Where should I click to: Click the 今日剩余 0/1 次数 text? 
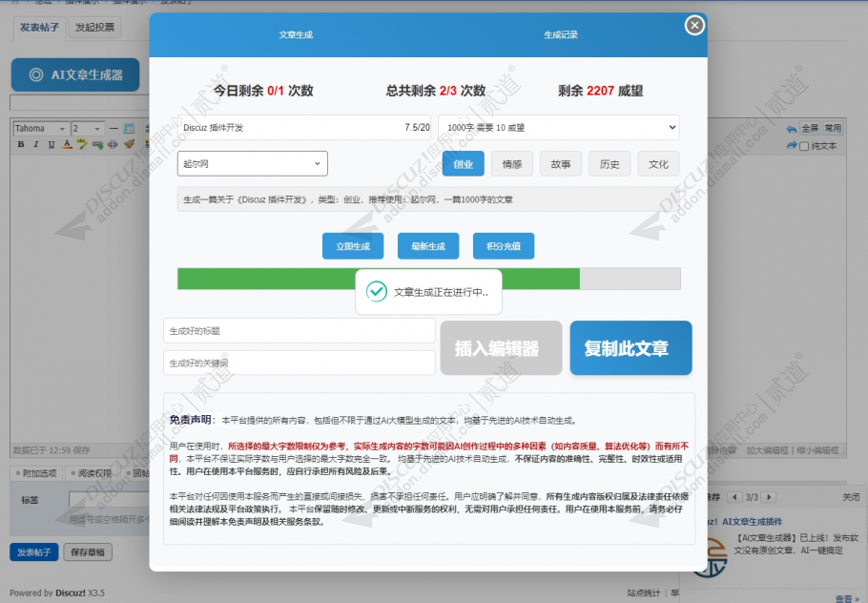click(263, 91)
